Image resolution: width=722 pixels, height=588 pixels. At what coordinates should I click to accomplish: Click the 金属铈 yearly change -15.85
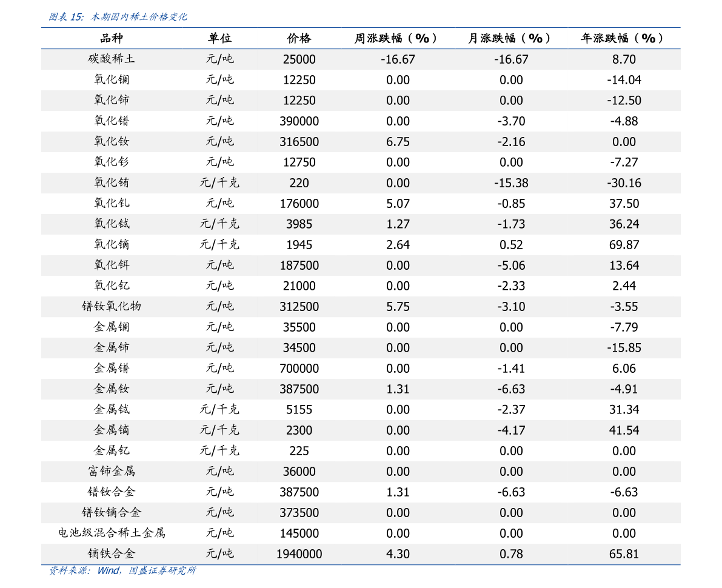624,348
